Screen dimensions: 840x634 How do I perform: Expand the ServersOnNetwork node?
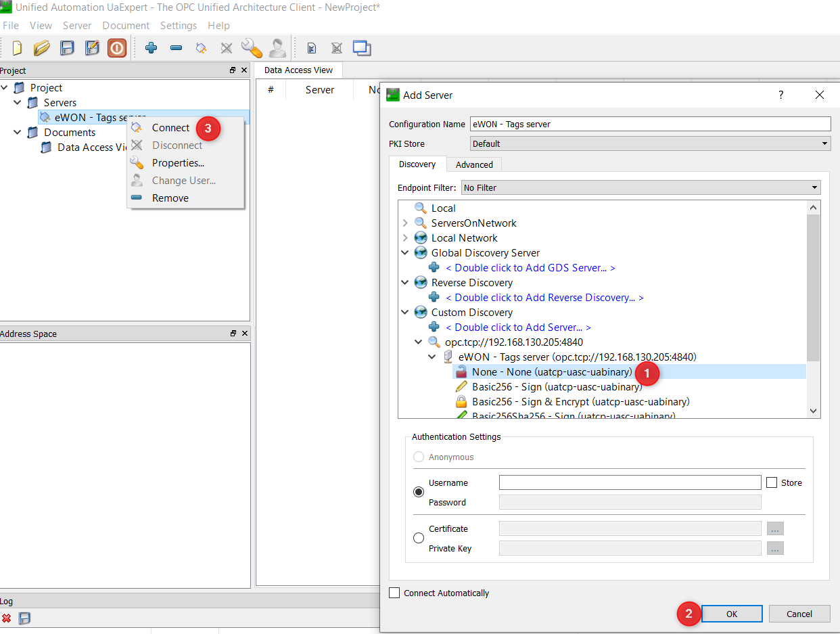point(405,223)
